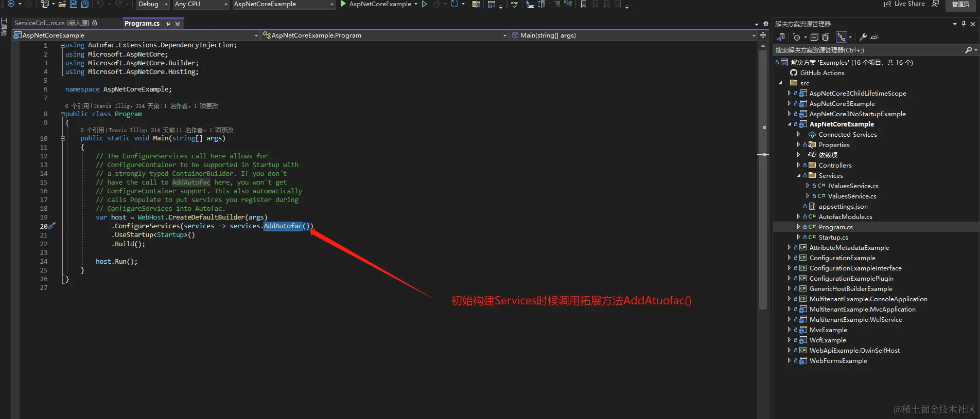This screenshot has width=980, height=419.
Task: Click the editor tab settings gear icon
Action: [766, 24]
